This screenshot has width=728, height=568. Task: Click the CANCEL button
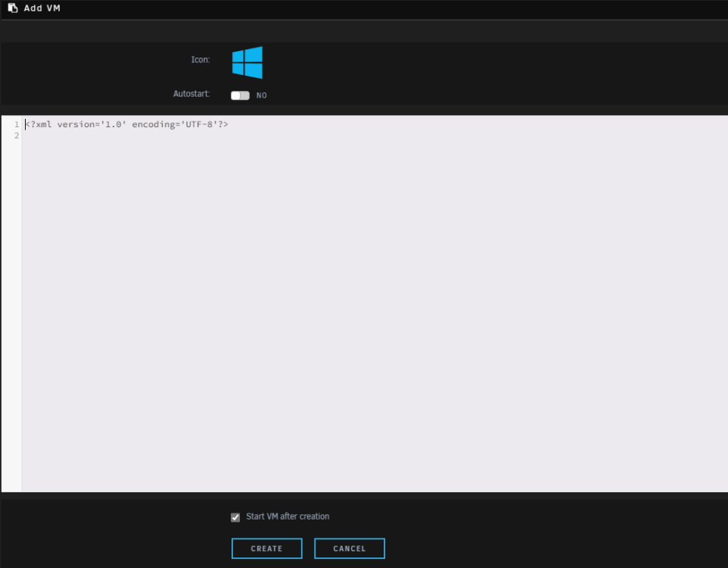(350, 548)
